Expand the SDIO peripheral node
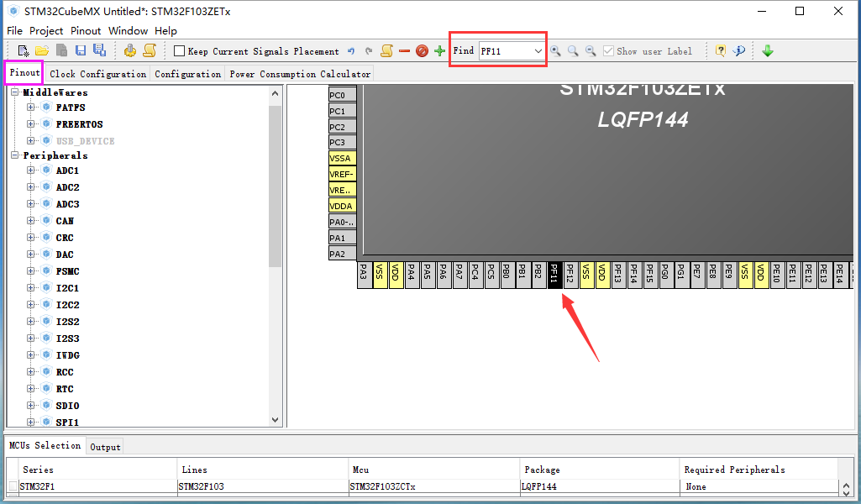This screenshot has width=861, height=504. pos(31,405)
